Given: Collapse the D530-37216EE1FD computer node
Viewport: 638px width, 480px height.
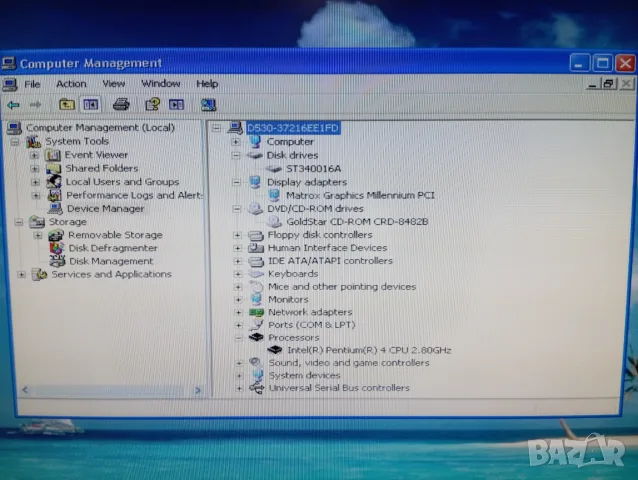Looking at the screenshot, I should click(216, 128).
